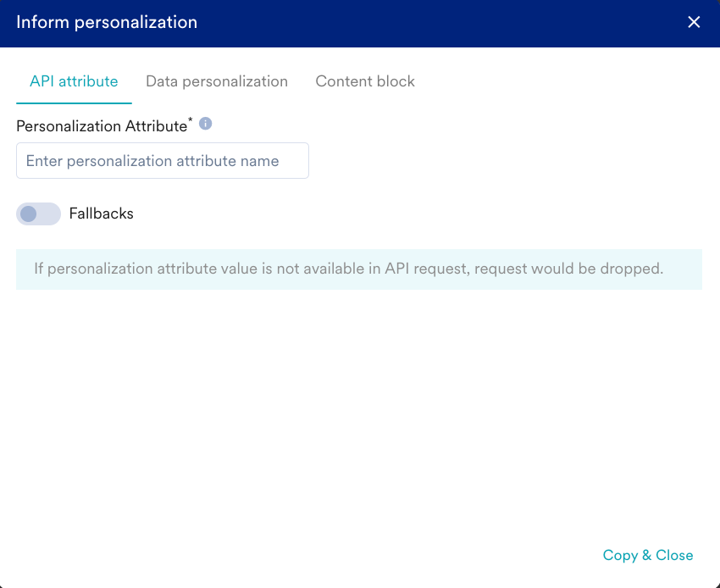Viewport: 720px width, 588px height.
Task: Click the white X icon in the header
Action: tap(694, 23)
